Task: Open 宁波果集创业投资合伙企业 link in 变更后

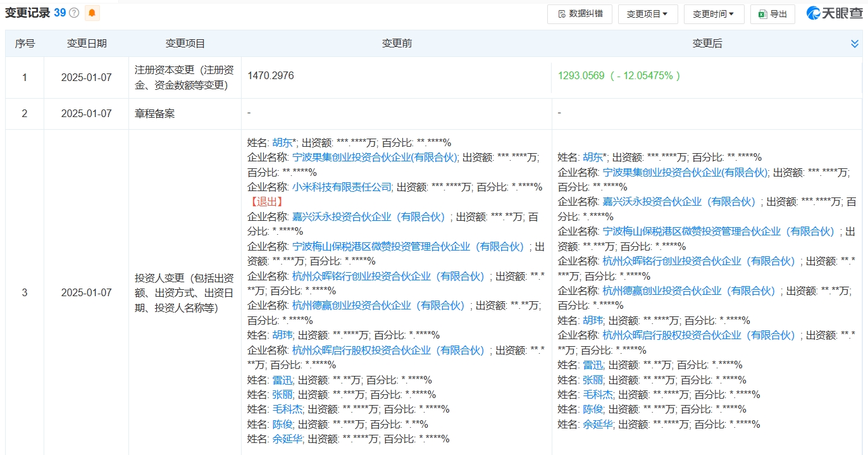Action: pyautogui.click(x=685, y=172)
